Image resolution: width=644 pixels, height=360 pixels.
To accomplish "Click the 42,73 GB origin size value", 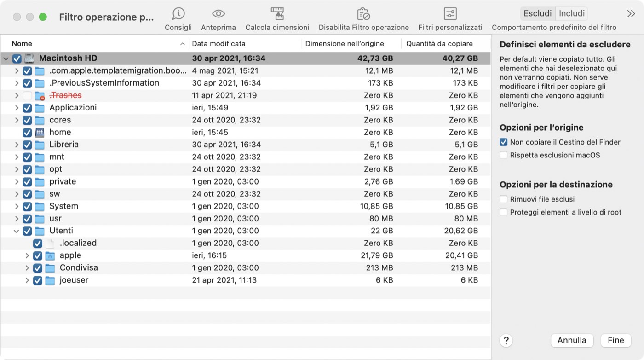I will (375, 58).
